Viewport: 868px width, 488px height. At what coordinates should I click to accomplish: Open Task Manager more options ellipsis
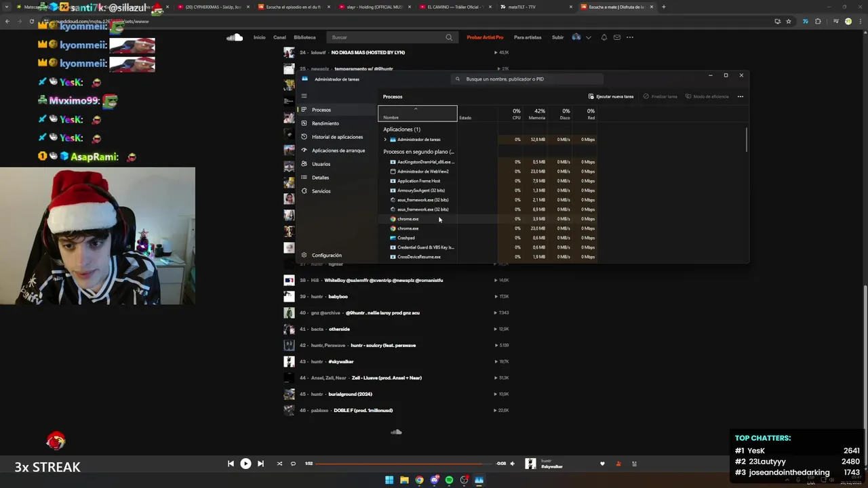pos(740,96)
